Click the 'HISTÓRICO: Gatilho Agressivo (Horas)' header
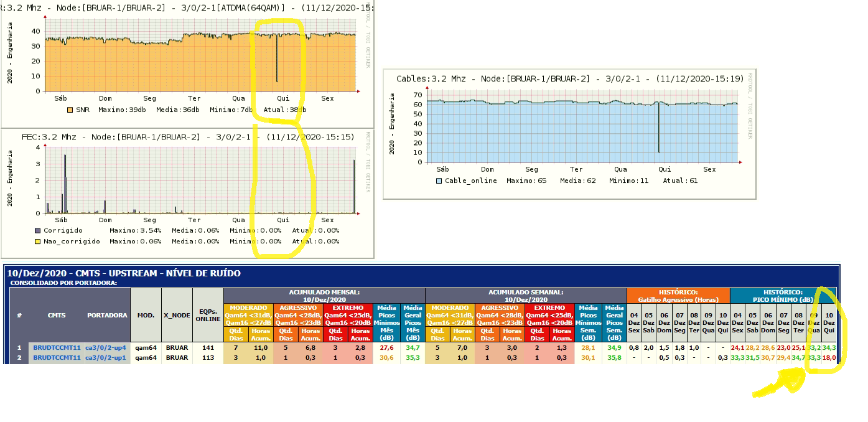Viewport: 868px width, 422px height. pos(678,296)
